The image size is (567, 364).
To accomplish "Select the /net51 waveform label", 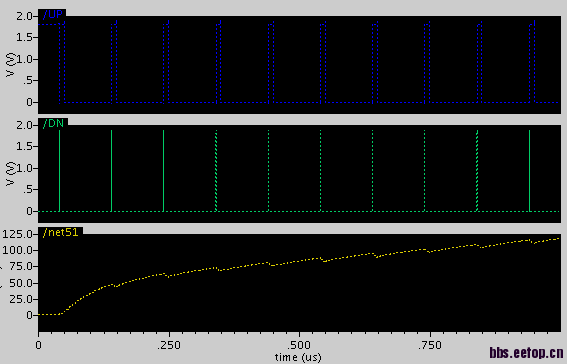I will click(x=60, y=232).
